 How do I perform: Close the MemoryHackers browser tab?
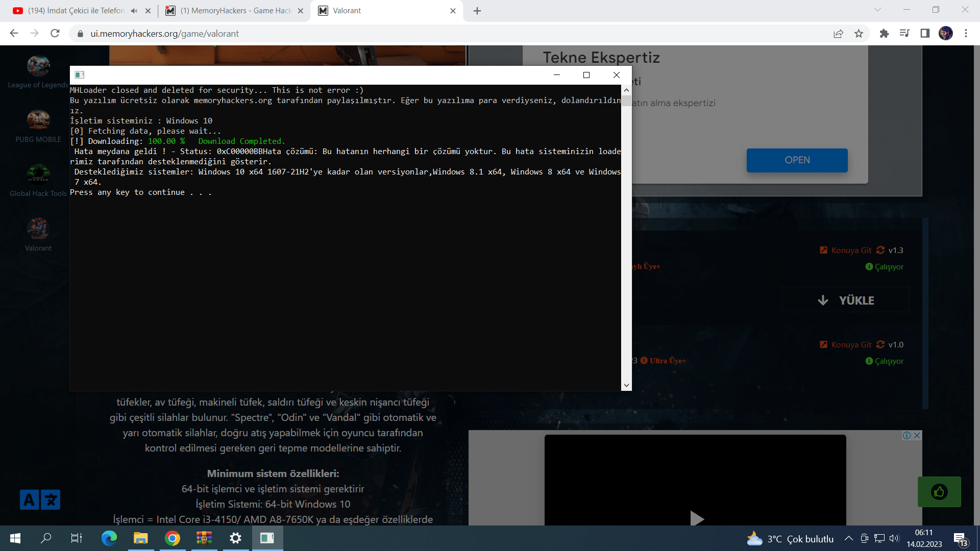[300, 11]
